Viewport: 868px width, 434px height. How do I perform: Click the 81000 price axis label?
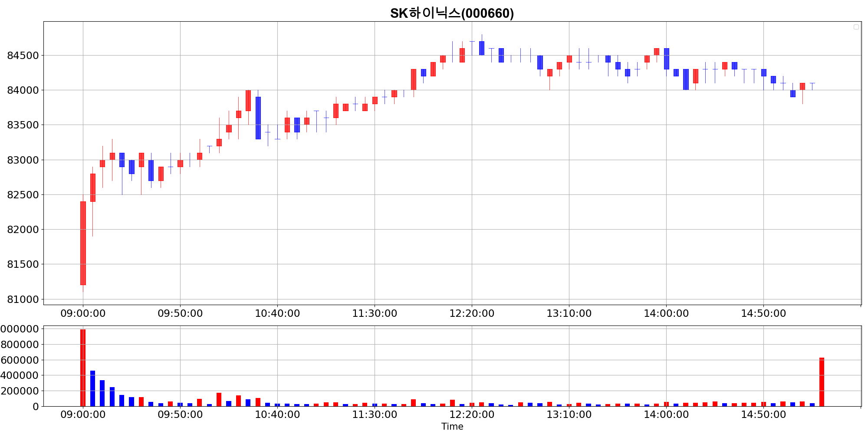click(23, 299)
